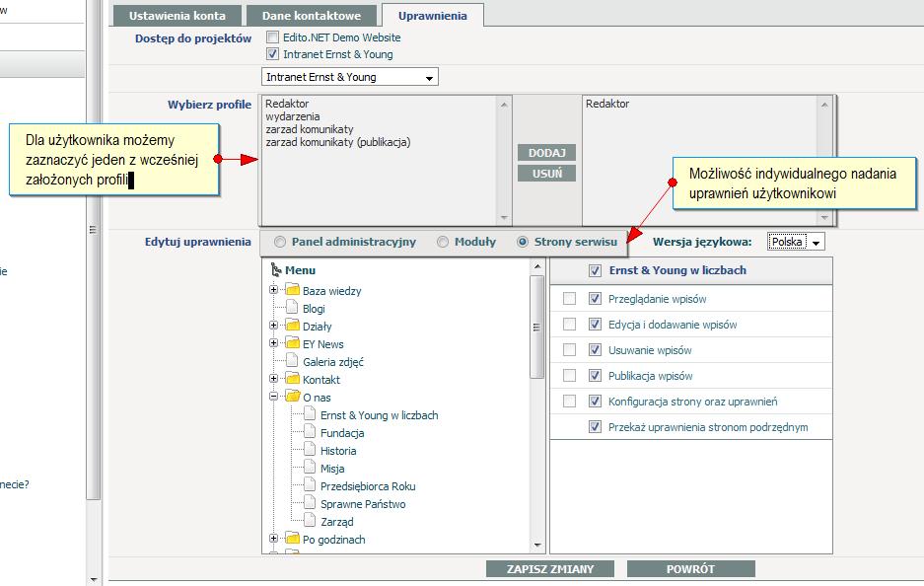The image size is (924, 586).
Task: Collapse the O nas tree node
Action: point(273,397)
